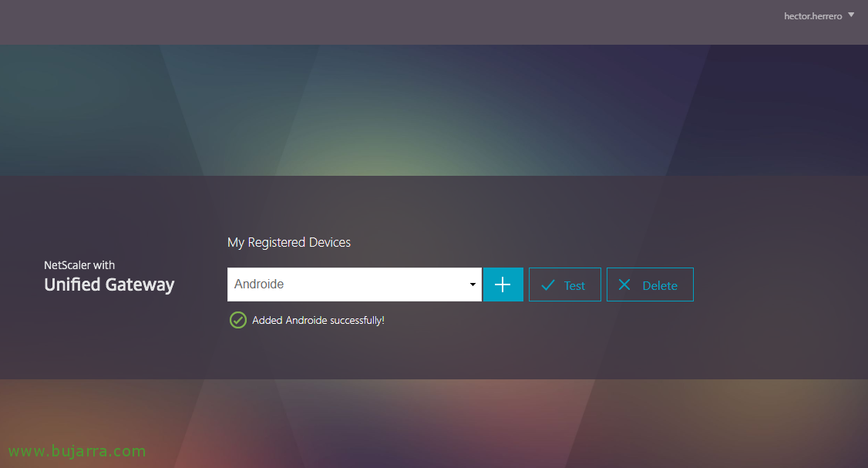Open the hector.herrero user menu

(819, 16)
